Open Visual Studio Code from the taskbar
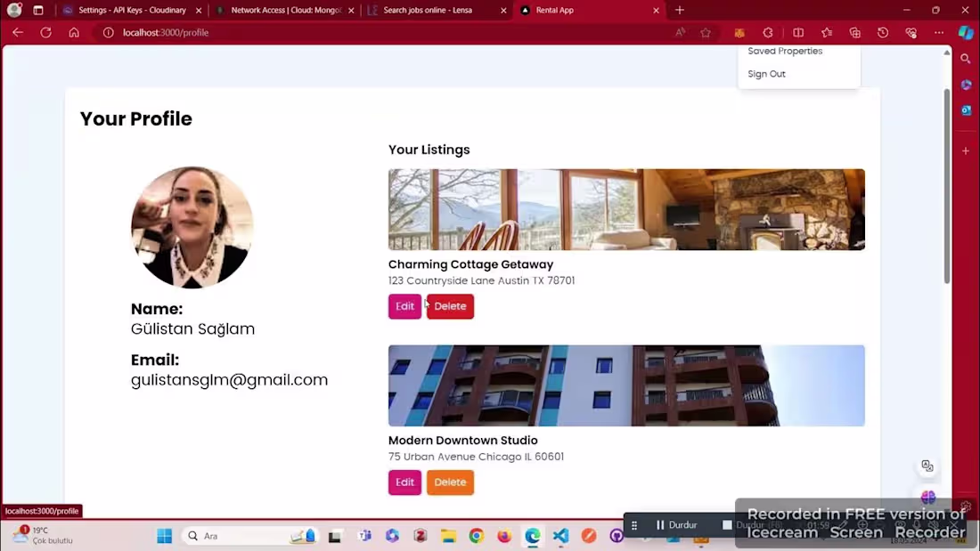980x551 pixels. click(x=560, y=536)
